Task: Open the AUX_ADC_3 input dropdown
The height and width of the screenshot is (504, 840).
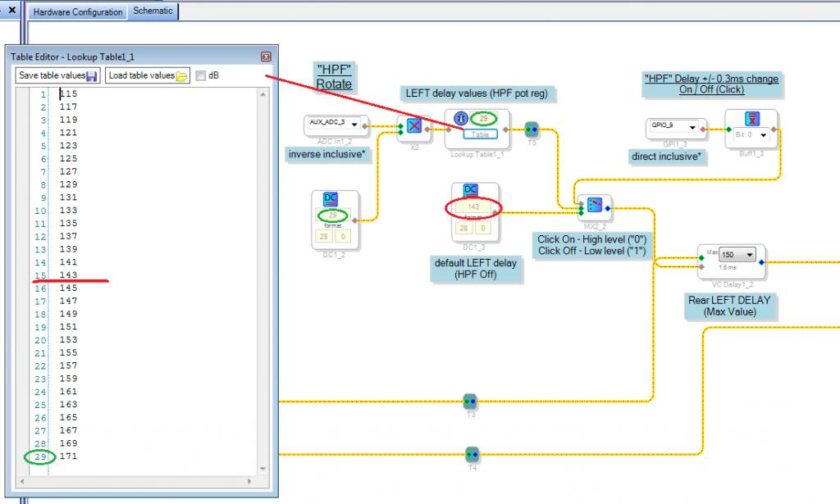Action: pyautogui.click(x=354, y=124)
